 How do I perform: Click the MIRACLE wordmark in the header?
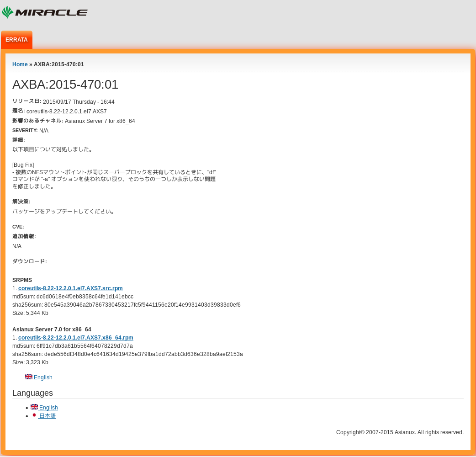tap(51, 13)
